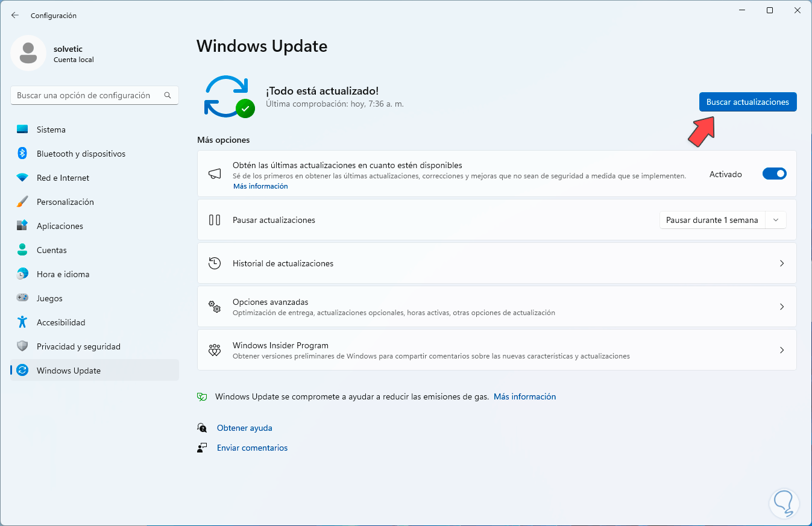Image resolution: width=812 pixels, height=526 pixels.
Task: Navigate to Aplicaciones section
Action: (95, 226)
